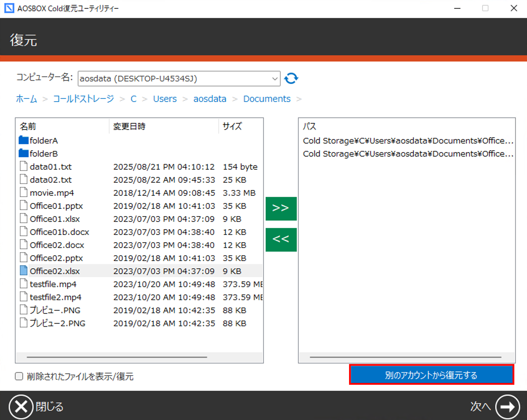Go to ホーム breadcrumb link

pyautogui.click(x=26, y=99)
